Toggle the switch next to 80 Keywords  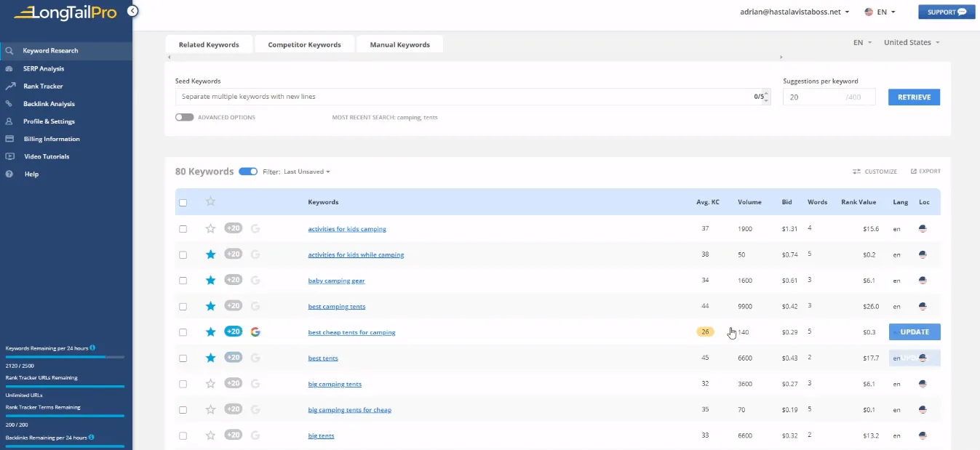point(248,172)
